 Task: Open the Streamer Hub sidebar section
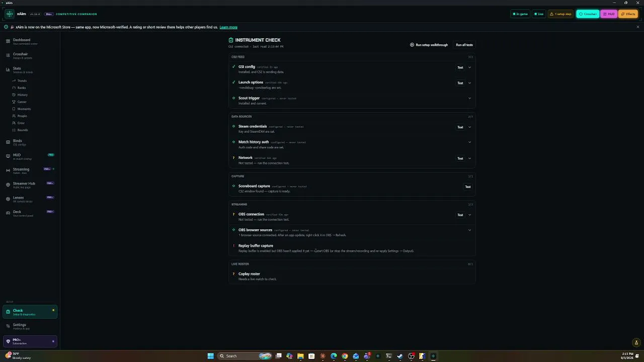pos(30,185)
